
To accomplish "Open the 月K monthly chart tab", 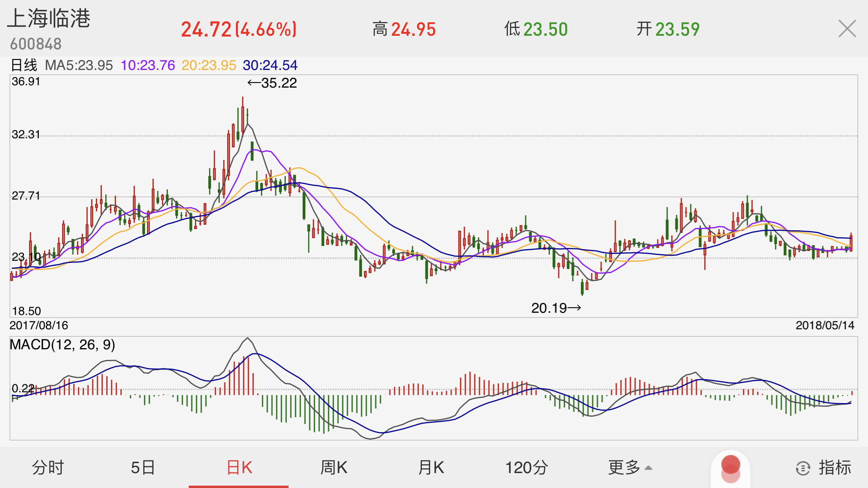I will point(431,468).
